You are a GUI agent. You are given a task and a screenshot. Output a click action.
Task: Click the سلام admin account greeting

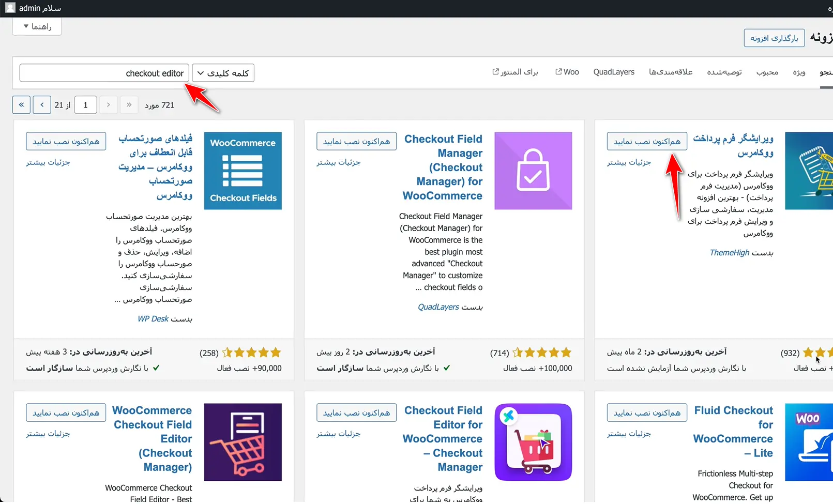[x=40, y=8]
